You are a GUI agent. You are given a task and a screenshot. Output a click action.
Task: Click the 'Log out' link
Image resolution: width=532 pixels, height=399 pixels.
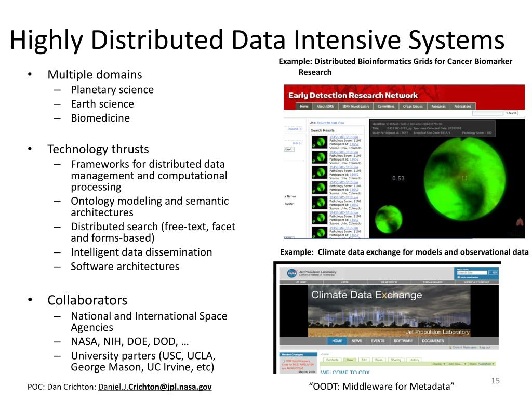(x=485, y=348)
